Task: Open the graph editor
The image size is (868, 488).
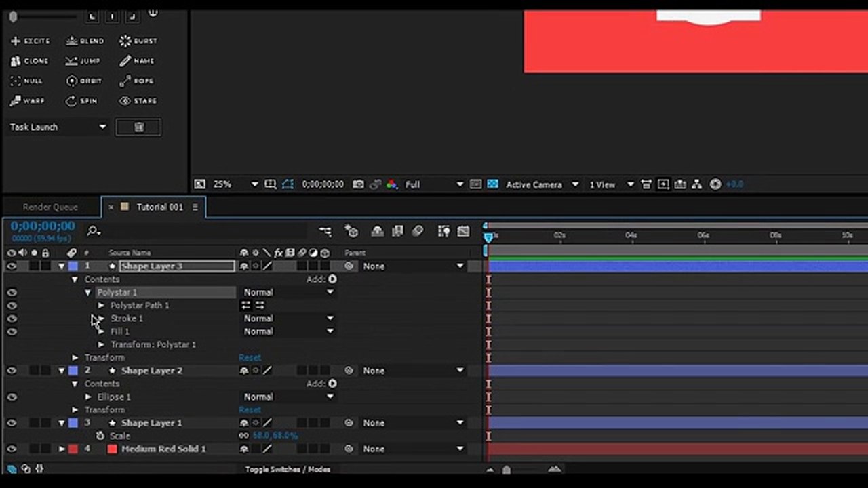Action: pos(464,232)
